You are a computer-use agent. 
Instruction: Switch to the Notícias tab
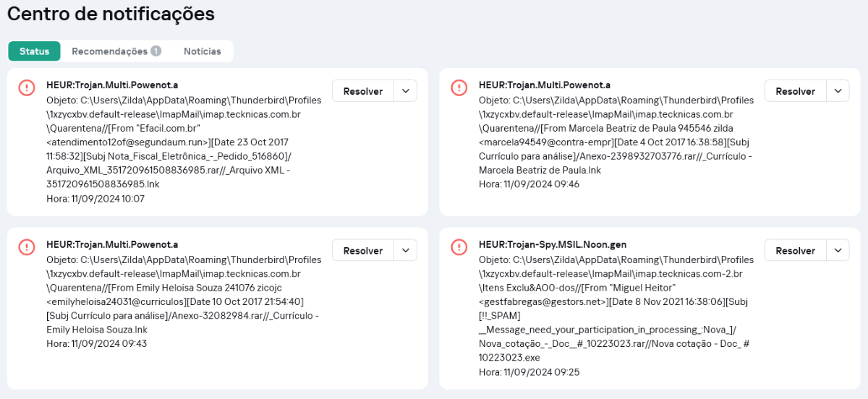pos(203,51)
